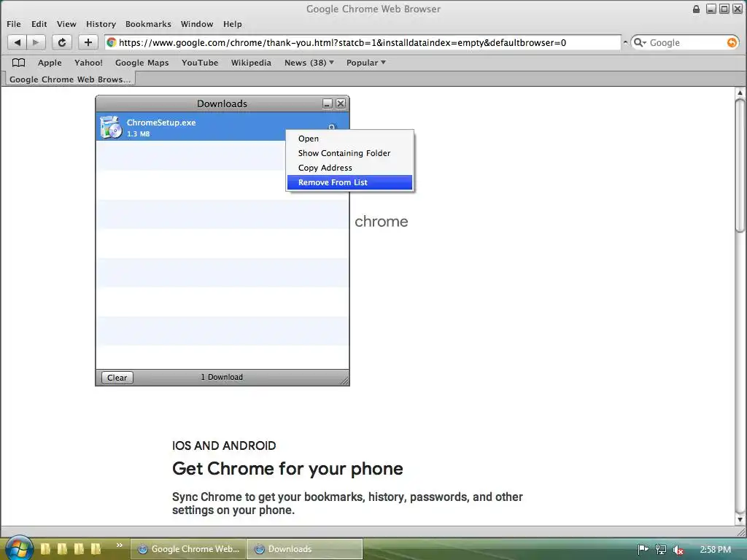The height and width of the screenshot is (560, 747).
Task: Open the File menu
Action: pos(13,24)
